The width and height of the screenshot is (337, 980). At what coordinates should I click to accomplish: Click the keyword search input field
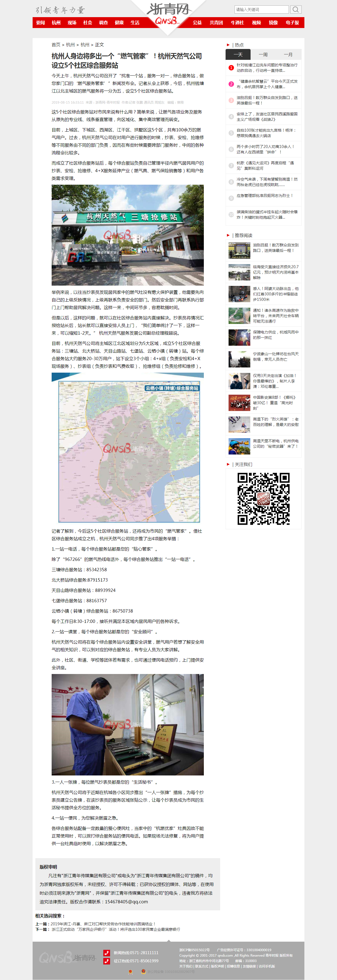pos(261,10)
